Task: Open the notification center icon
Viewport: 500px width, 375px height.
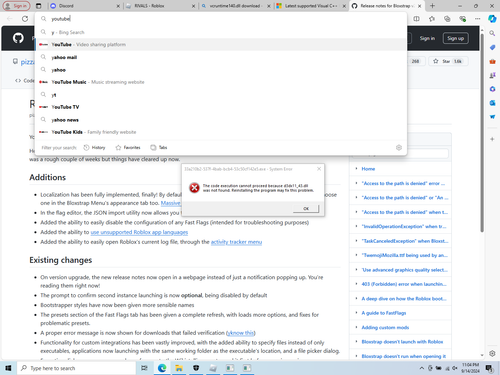Action: pyautogui.click(x=489, y=368)
